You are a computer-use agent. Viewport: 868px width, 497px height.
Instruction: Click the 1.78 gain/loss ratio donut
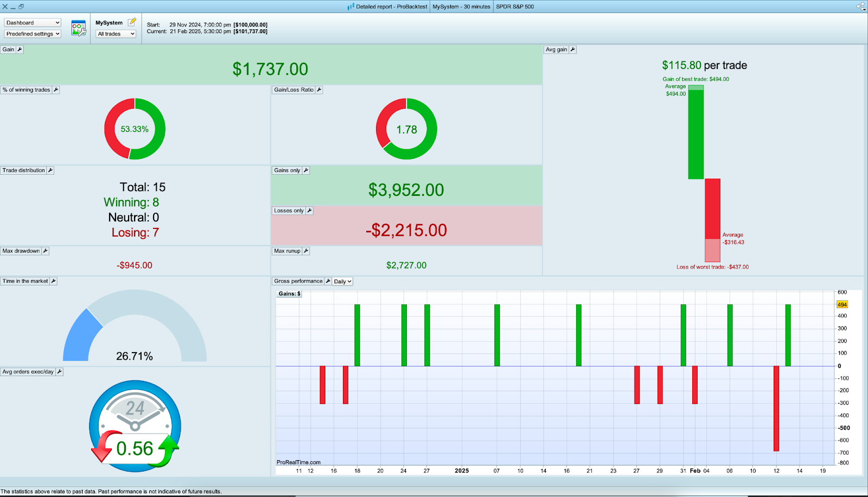coord(406,129)
